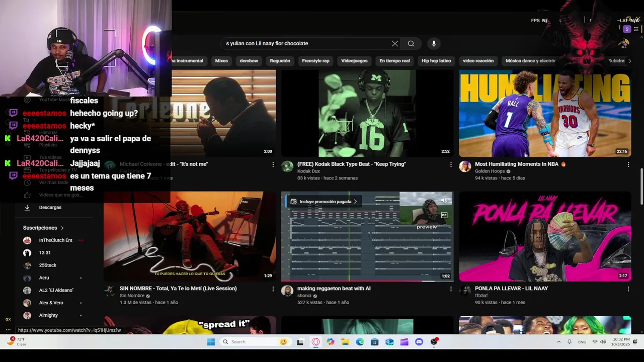Screen dimensions: 644x362
Task: Select the Mixes filter chip
Action: (x=221, y=61)
